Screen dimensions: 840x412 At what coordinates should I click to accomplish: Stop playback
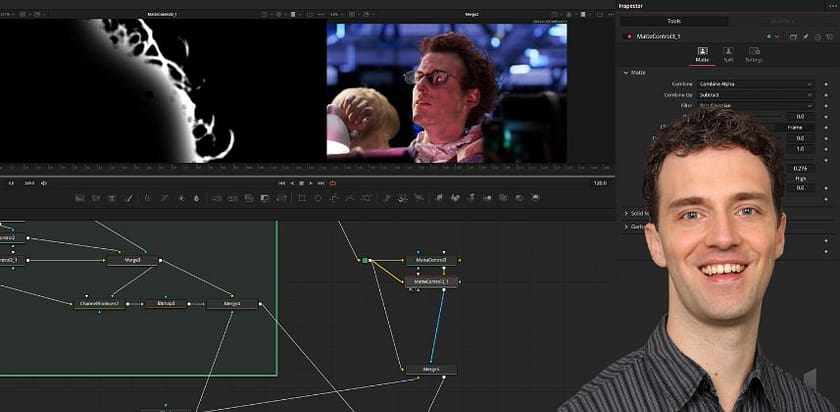302,183
